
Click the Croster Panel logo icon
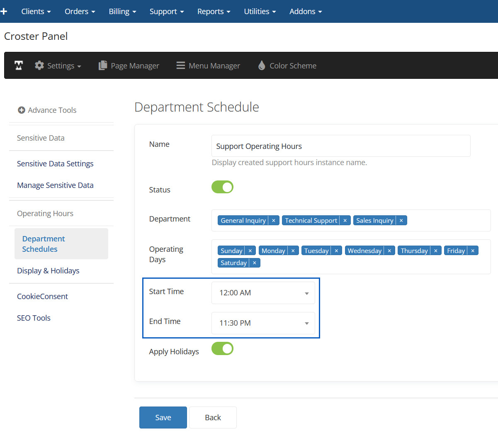click(x=19, y=66)
